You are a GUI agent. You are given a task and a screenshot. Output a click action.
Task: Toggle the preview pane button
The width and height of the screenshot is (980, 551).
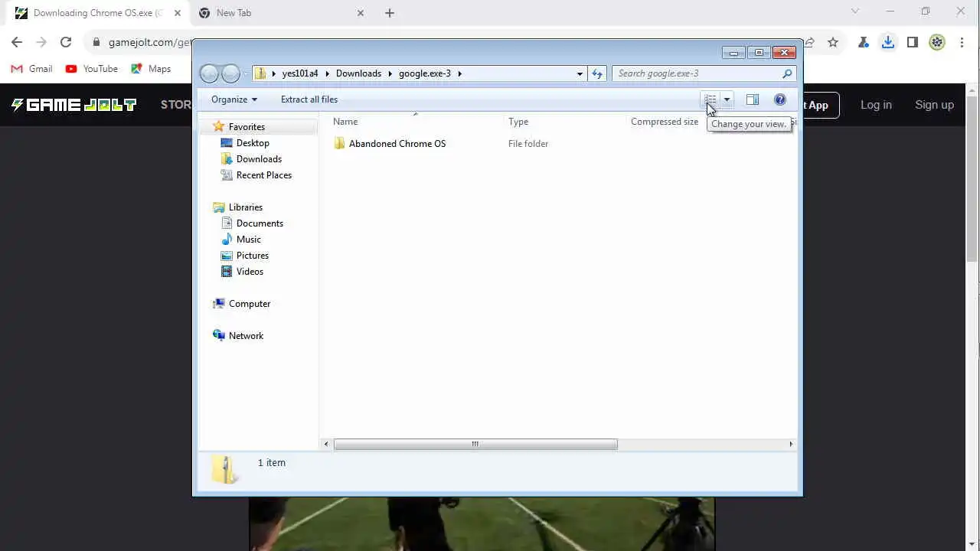coord(753,99)
